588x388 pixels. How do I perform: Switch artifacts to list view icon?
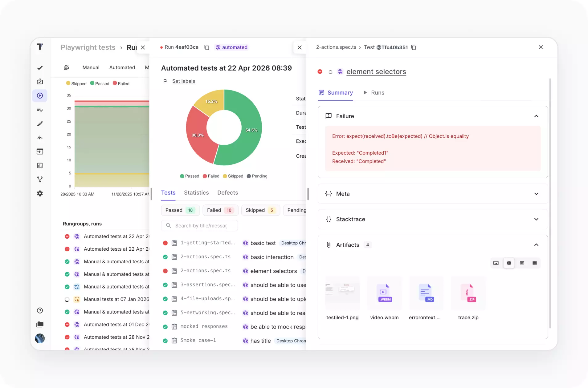click(535, 263)
